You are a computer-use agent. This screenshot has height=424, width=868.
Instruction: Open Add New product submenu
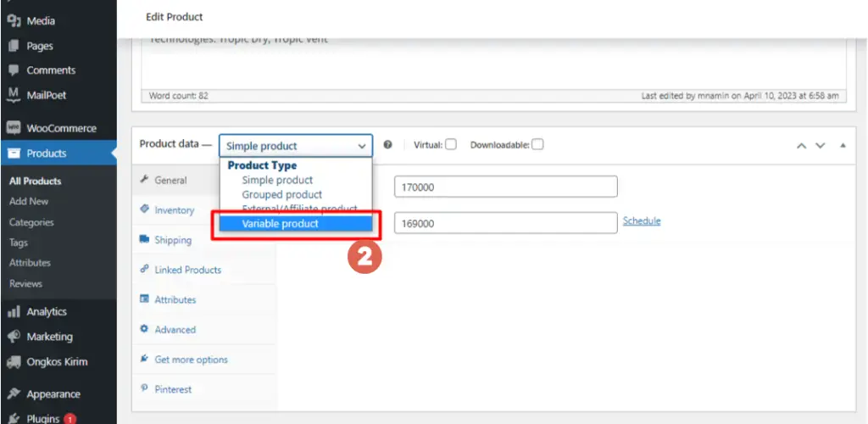click(29, 202)
